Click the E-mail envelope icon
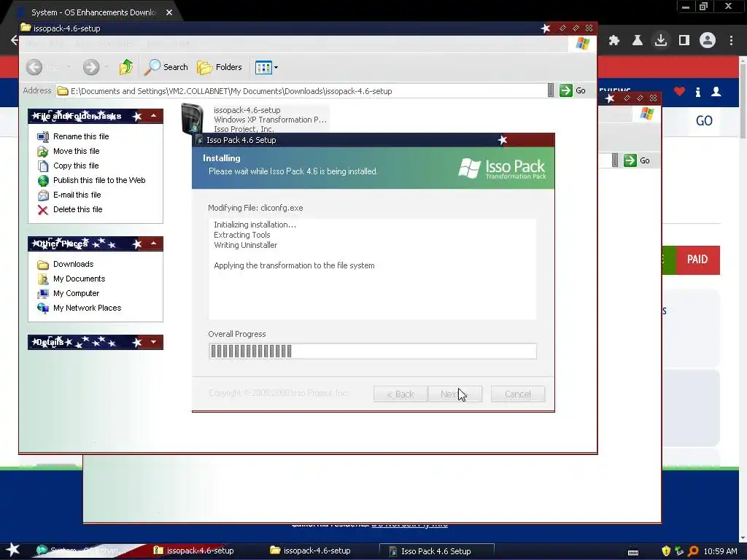Image resolution: width=747 pixels, height=560 pixels. (x=43, y=195)
